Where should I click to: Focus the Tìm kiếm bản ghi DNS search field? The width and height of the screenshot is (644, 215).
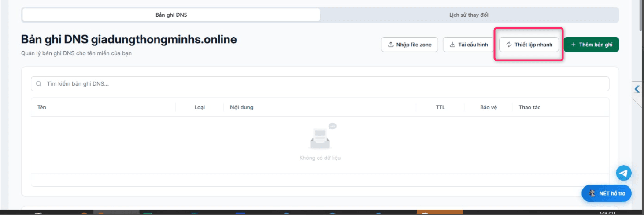[320, 84]
